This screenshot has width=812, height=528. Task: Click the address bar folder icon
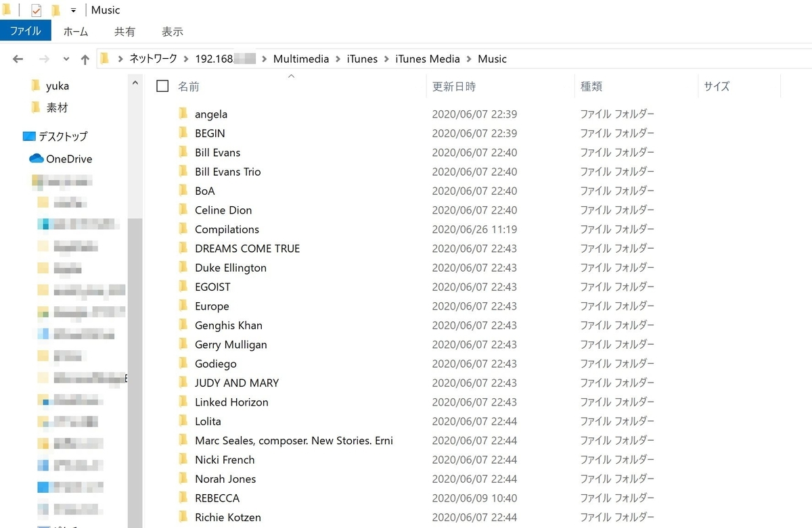click(x=104, y=59)
